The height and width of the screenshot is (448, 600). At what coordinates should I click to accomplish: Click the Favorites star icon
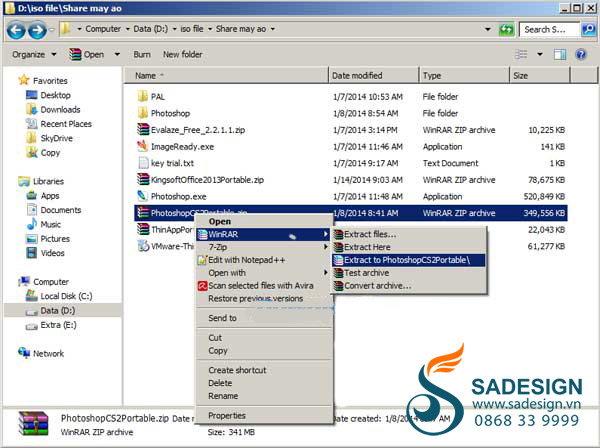[24, 80]
